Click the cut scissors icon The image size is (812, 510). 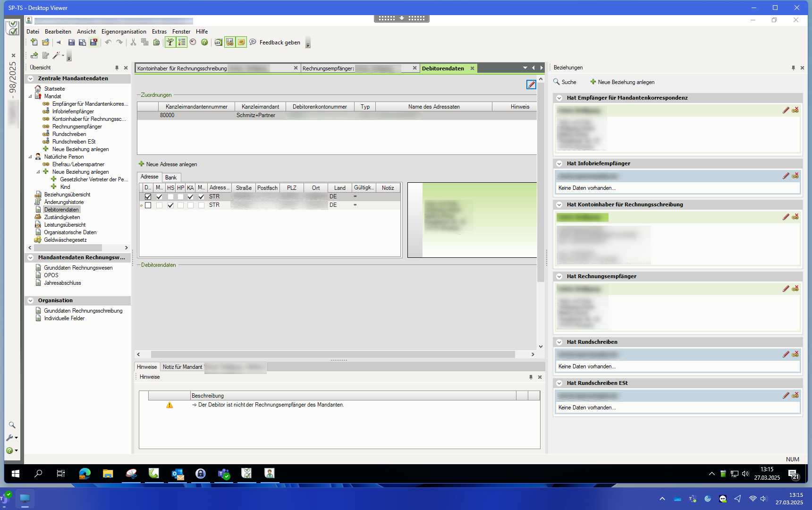click(x=133, y=42)
